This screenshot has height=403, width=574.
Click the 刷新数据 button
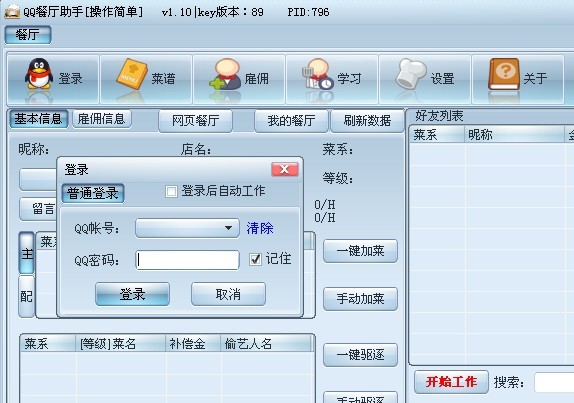coord(367,120)
